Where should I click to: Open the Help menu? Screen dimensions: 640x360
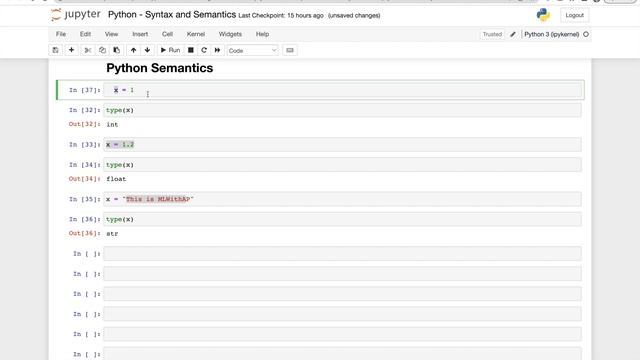coord(262,34)
